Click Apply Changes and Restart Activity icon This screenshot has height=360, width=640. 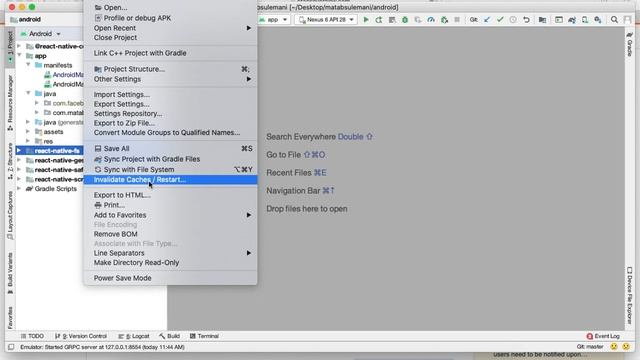[379, 20]
